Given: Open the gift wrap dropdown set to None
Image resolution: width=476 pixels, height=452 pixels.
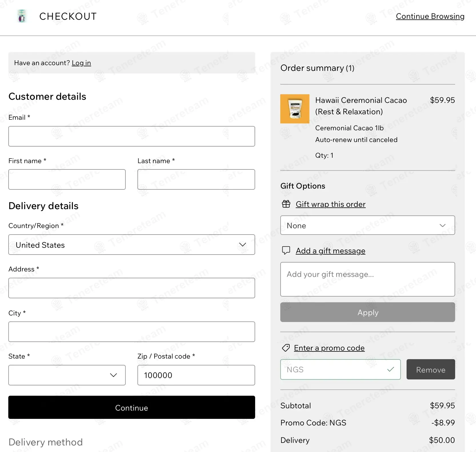Looking at the screenshot, I should (x=368, y=225).
